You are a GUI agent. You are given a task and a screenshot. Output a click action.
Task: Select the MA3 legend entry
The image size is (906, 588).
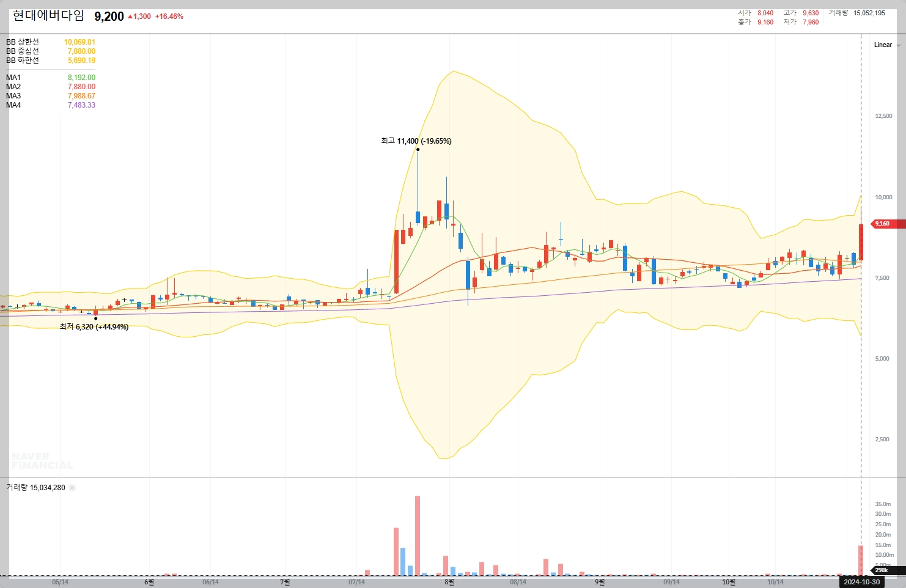(13, 96)
